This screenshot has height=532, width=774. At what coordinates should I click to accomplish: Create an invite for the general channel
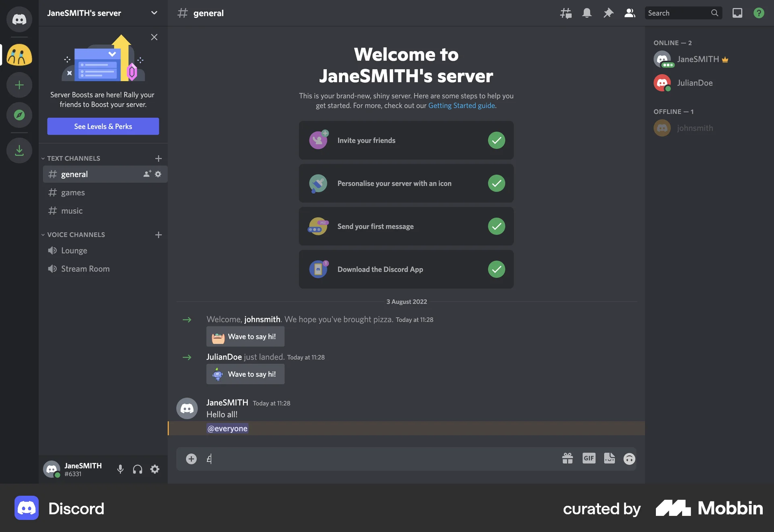146,174
